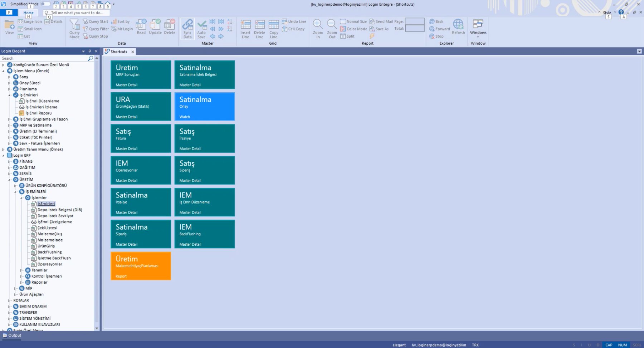
Task: Open the Output panel tab
Action: pyautogui.click(x=12, y=335)
